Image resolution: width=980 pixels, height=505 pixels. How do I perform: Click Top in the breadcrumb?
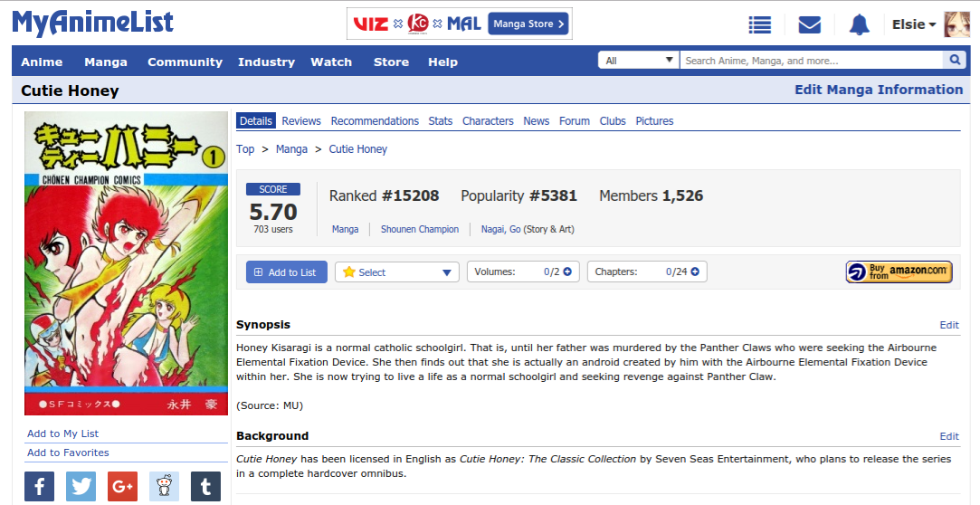[x=245, y=148]
